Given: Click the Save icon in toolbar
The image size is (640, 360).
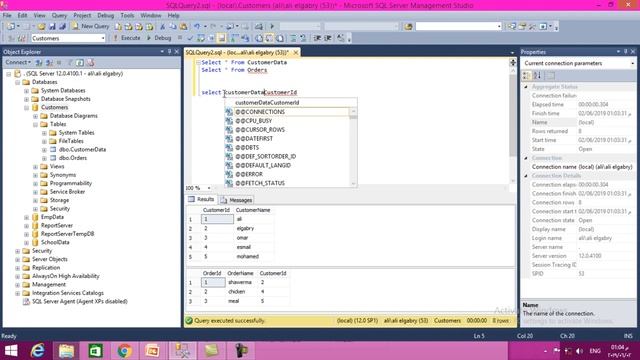Looking at the screenshot, I should coord(52,27).
